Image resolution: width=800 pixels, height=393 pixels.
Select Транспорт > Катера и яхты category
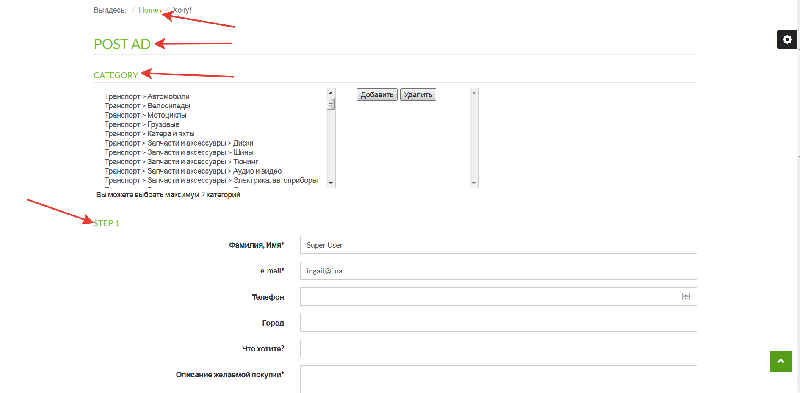coord(149,133)
